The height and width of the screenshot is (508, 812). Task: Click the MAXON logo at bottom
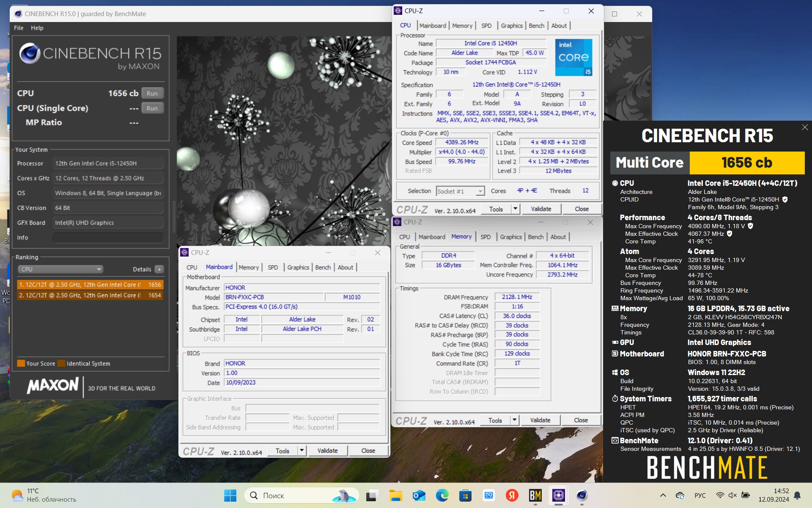[x=53, y=385]
